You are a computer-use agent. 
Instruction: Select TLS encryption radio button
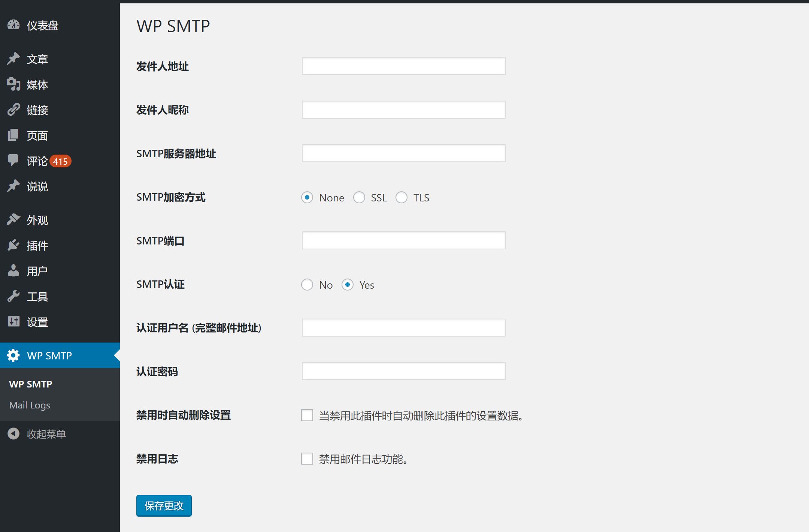pos(402,198)
